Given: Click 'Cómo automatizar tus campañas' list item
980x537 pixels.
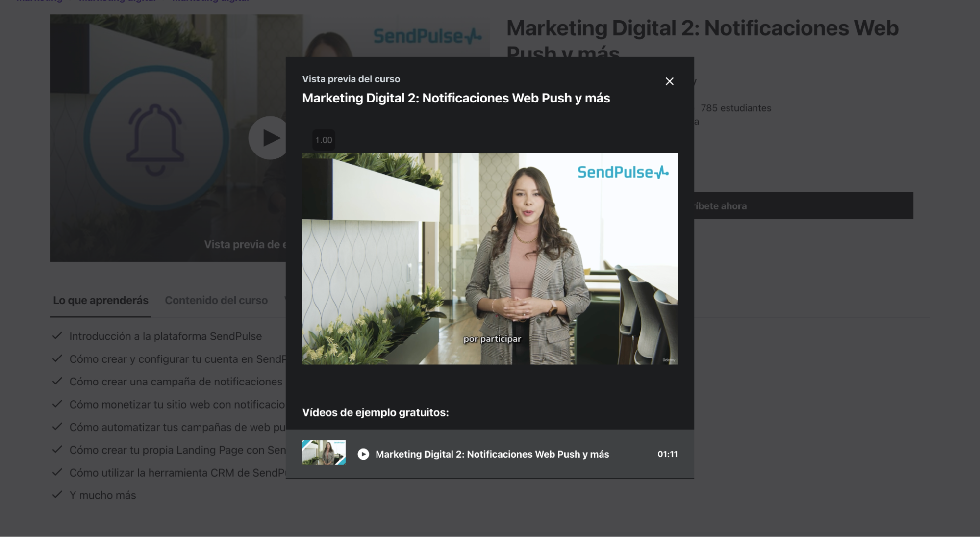Looking at the screenshot, I should (177, 427).
